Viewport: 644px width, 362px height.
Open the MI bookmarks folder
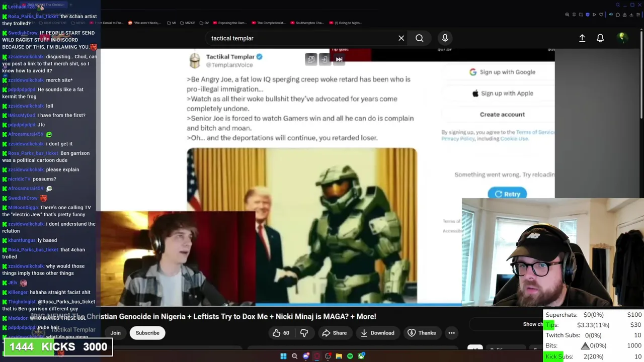click(172, 23)
